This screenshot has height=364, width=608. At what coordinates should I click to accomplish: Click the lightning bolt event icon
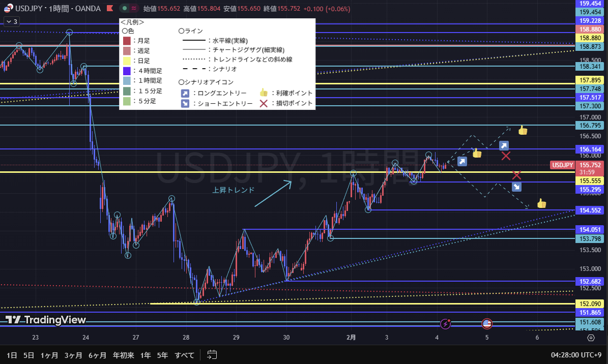(x=446, y=323)
